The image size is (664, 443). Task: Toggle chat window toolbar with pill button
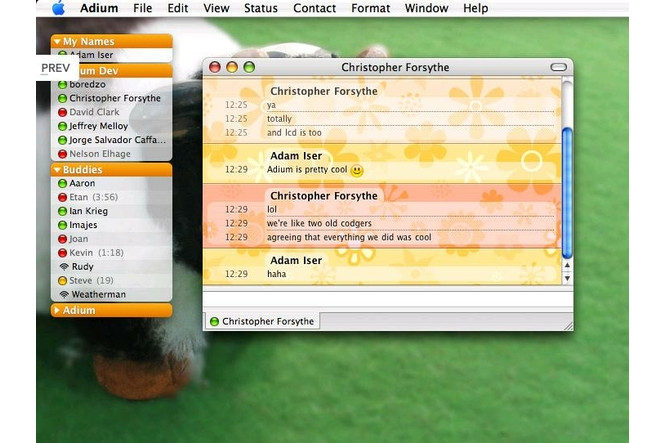pyautogui.click(x=558, y=67)
